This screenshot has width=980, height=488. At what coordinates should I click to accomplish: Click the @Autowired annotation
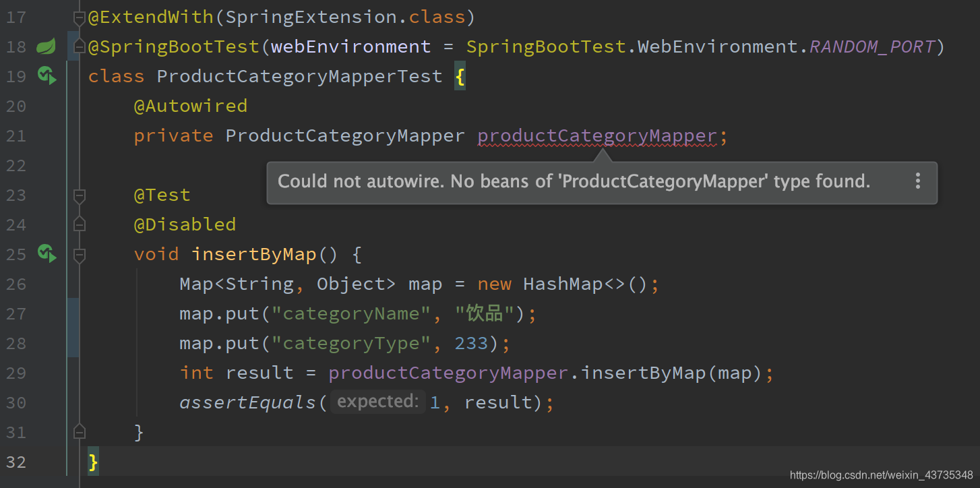coord(191,106)
